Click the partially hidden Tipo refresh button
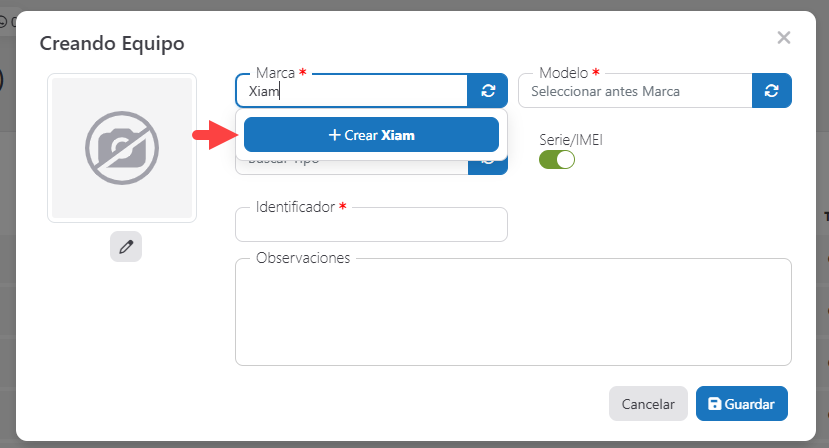 coord(489,164)
